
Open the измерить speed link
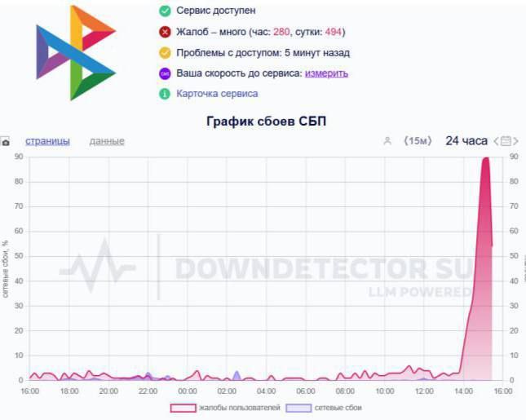[326, 73]
